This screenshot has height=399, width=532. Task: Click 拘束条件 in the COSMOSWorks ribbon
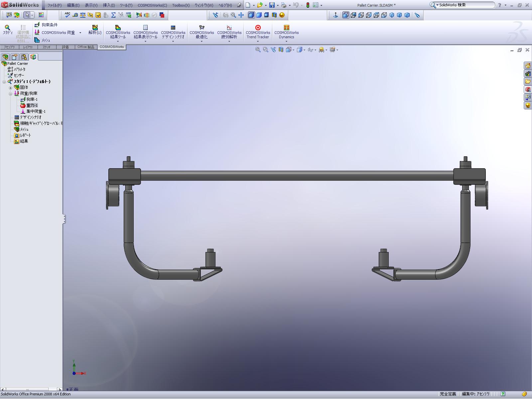coord(46,25)
